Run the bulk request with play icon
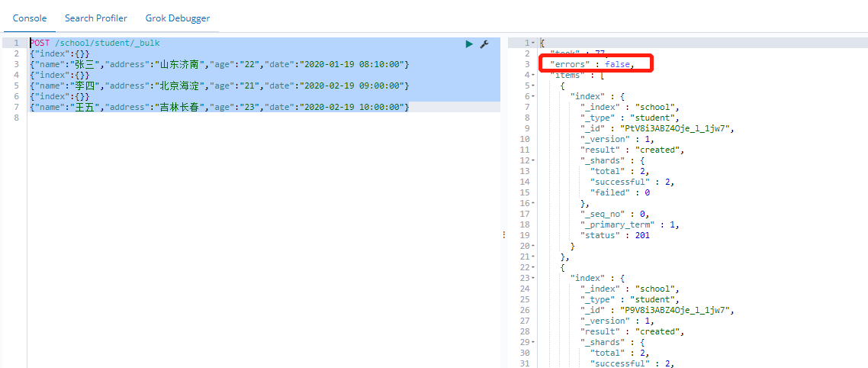The image size is (868, 368). pyautogui.click(x=469, y=44)
